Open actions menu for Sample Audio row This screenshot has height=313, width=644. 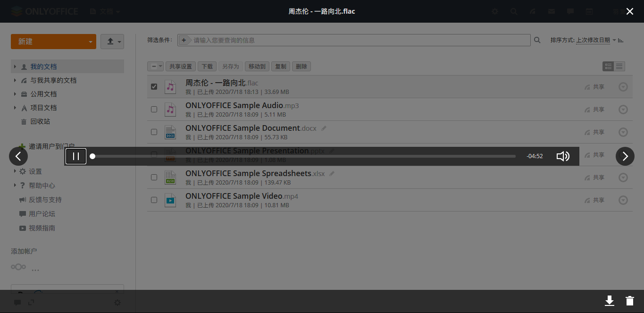(623, 110)
